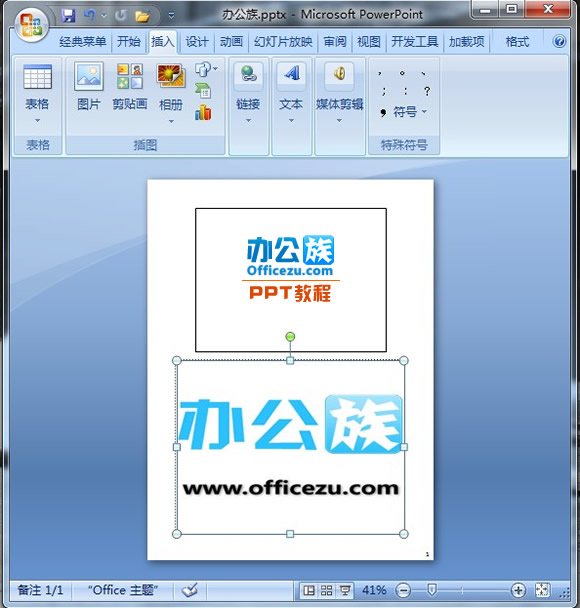This screenshot has width=580, height=608.
Task: Open clip art with the 剪贴画 icon
Action: (130, 87)
